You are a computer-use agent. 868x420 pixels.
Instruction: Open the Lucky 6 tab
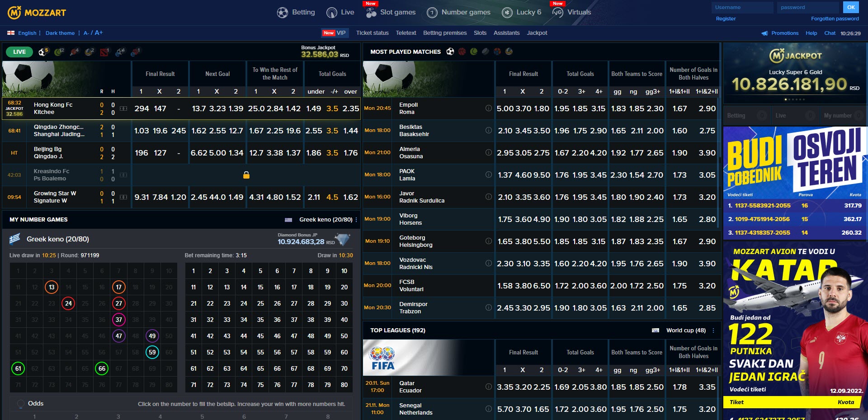(522, 12)
